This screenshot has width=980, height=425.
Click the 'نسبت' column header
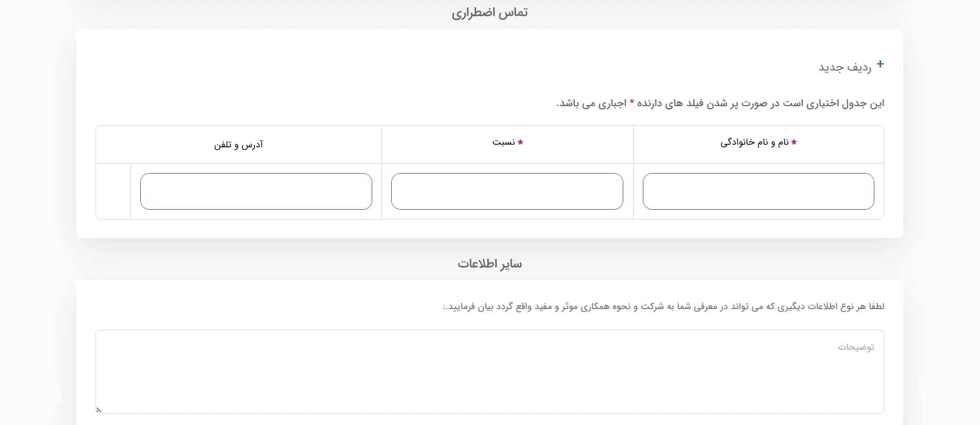pos(503,143)
